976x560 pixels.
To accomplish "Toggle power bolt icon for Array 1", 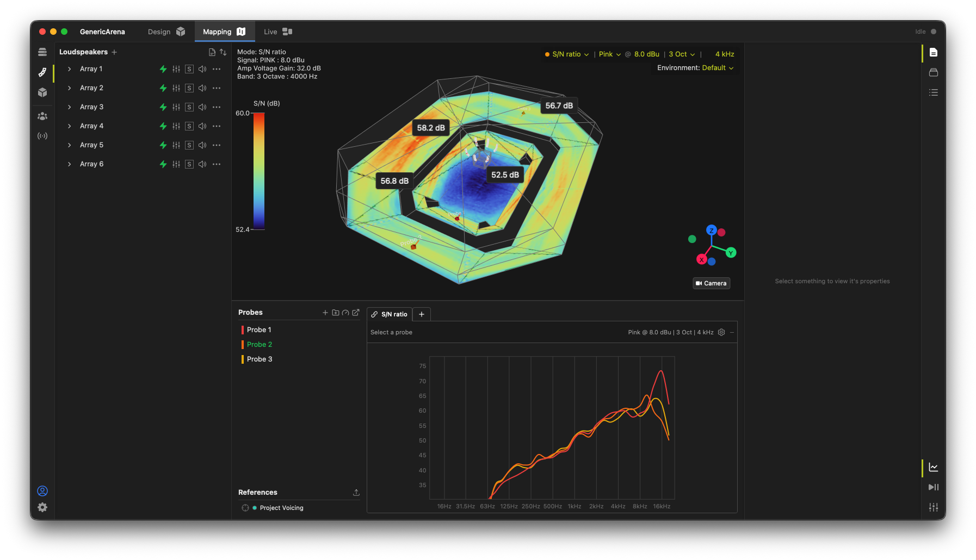I will [x=163, y=69].
